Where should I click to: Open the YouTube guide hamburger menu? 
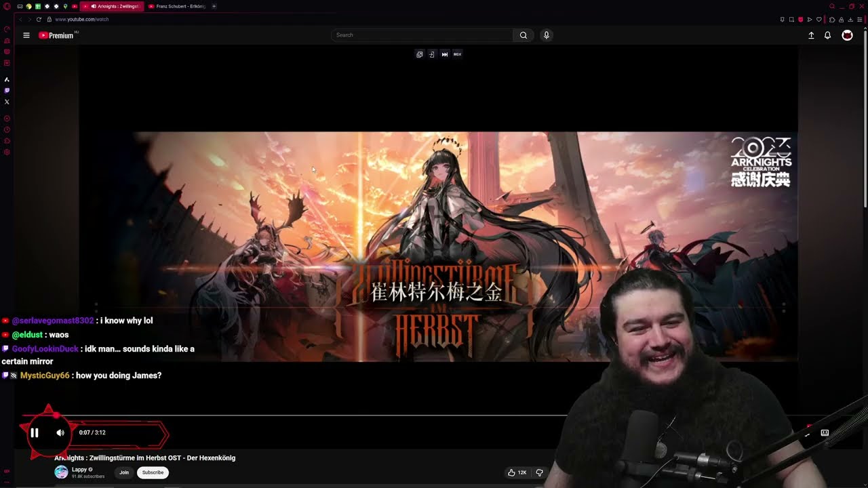coord(26,35)
